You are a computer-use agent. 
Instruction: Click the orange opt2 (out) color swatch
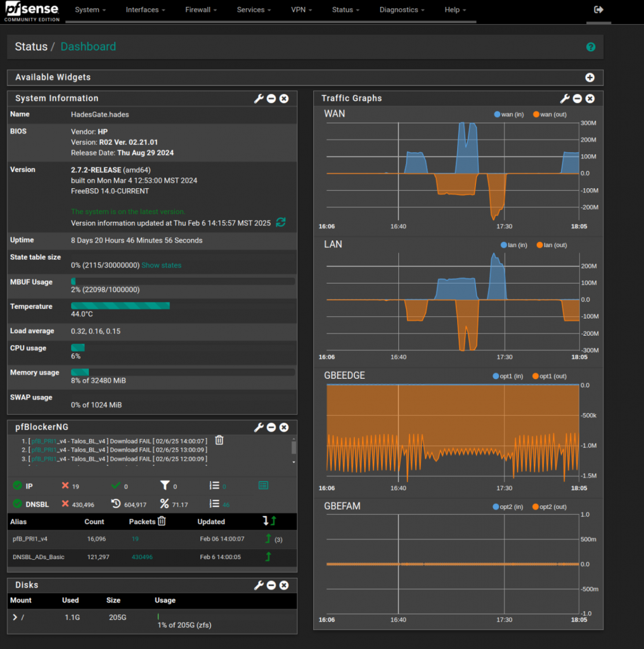[x=536, y=507]
